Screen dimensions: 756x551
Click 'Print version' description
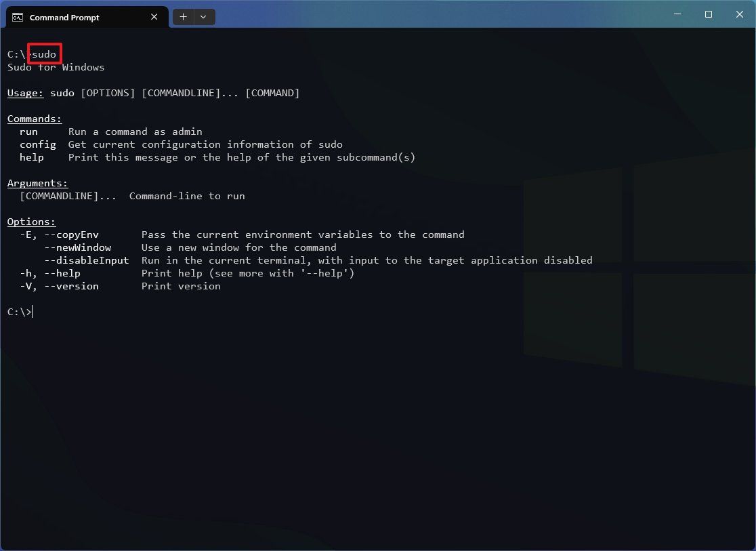click(x=181, y=286)
